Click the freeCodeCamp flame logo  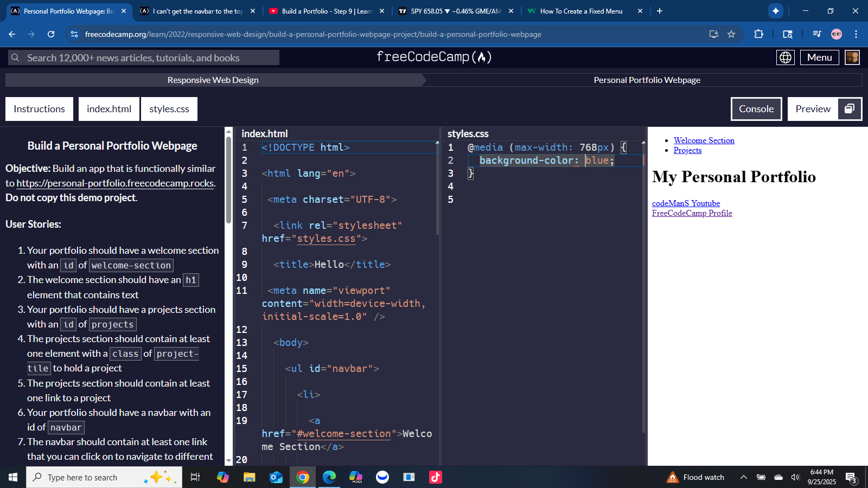483,57
